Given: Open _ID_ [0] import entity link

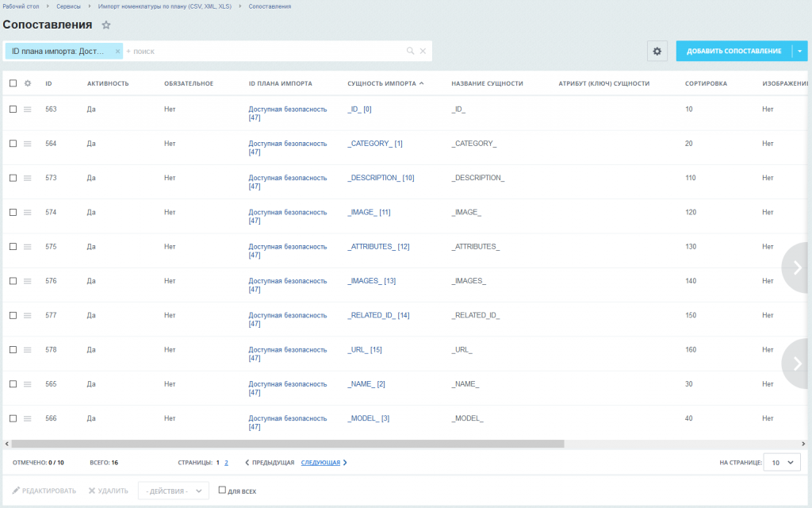Looking at the screenshot, I should pos(359,110).
